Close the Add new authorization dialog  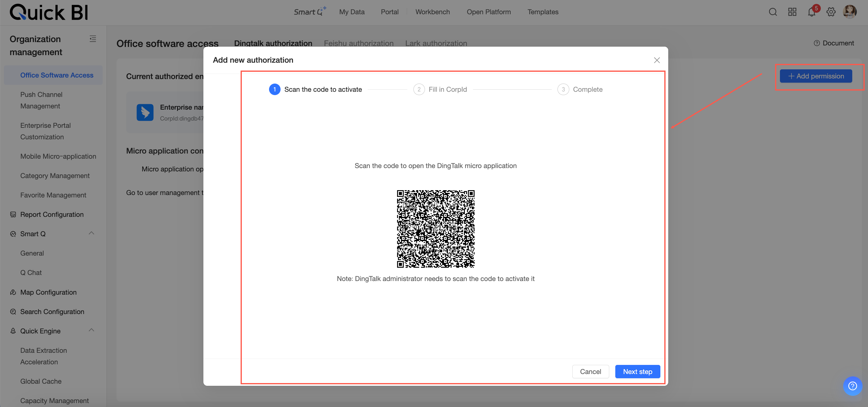click(657, 60)
